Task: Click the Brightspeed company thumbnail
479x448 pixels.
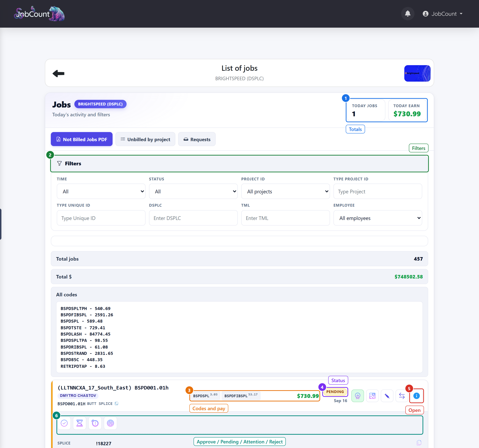Action: pos(417,73)
